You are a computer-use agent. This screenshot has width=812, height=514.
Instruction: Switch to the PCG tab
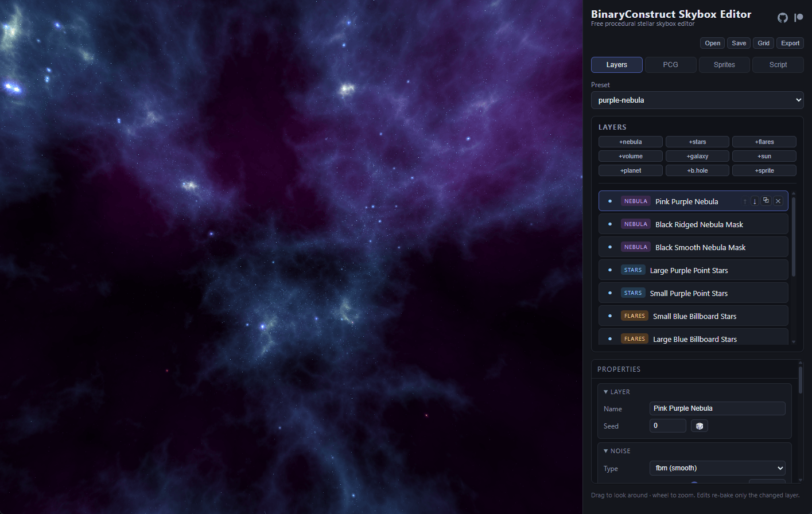(x=671, y=65)
